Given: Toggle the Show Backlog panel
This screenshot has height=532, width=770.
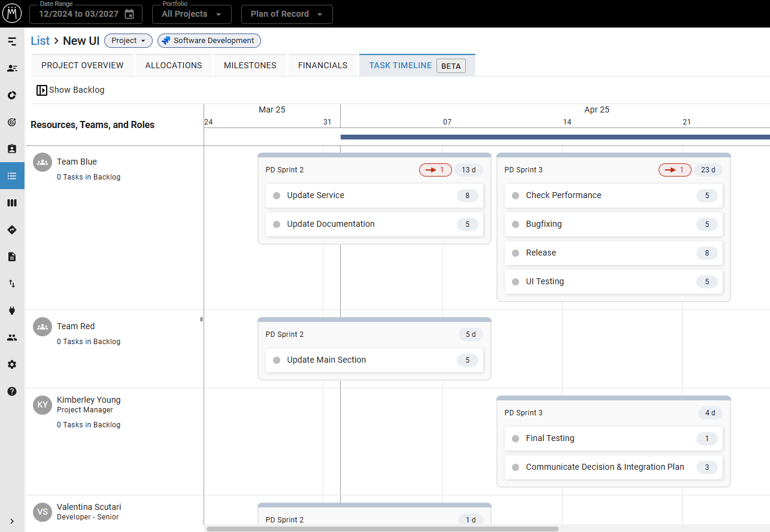Looking at the screenshot, I should pos(70,90).
